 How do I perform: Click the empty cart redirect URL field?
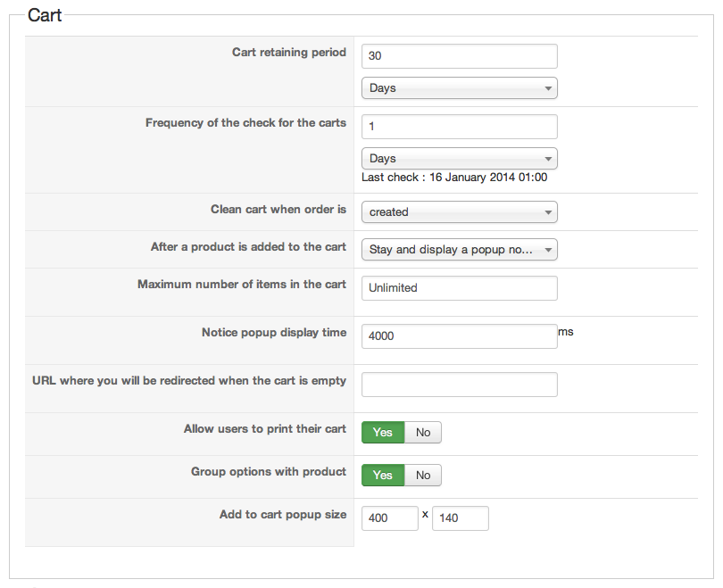[x=459, y=385]
